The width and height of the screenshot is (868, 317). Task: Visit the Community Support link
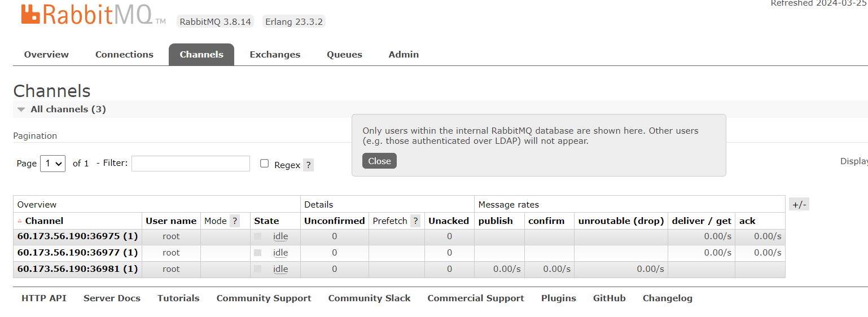(x=264, y=298)
